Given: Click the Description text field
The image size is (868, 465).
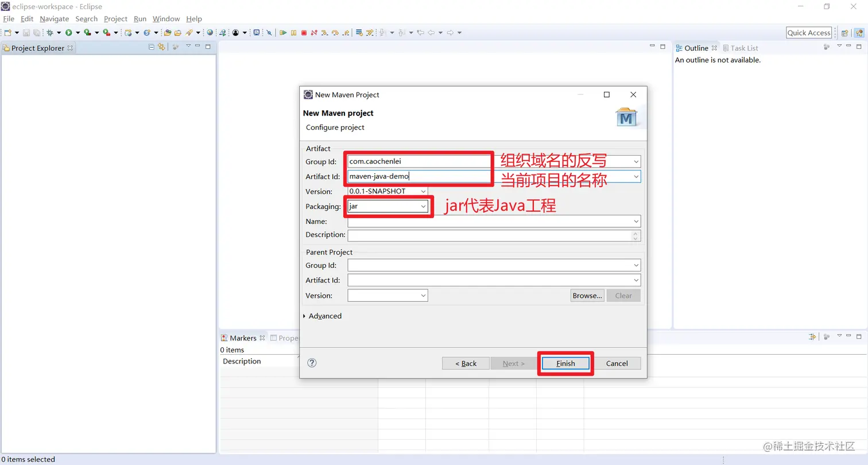Looking at the screenshot, I should (x=494, y=235).
